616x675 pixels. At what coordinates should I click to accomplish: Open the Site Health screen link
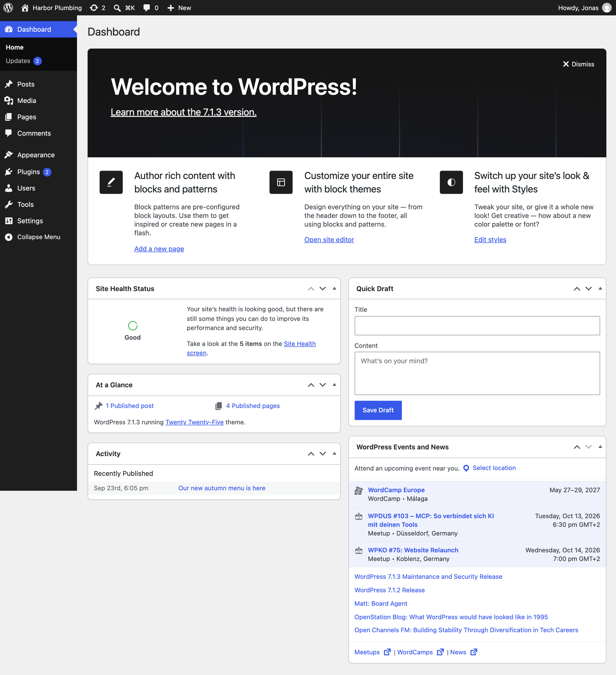(x=300, y=344)
